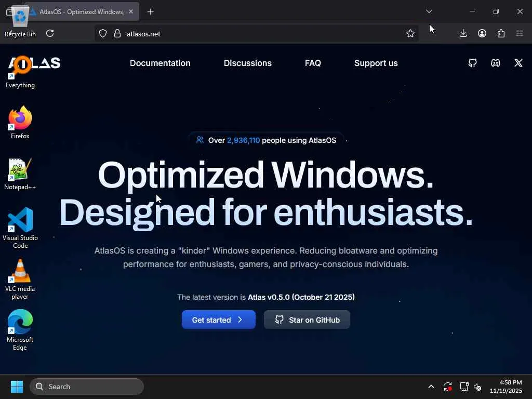Click the sync tray icon with red dot
The width and height of the screenshot is (532, 399).
447,387
